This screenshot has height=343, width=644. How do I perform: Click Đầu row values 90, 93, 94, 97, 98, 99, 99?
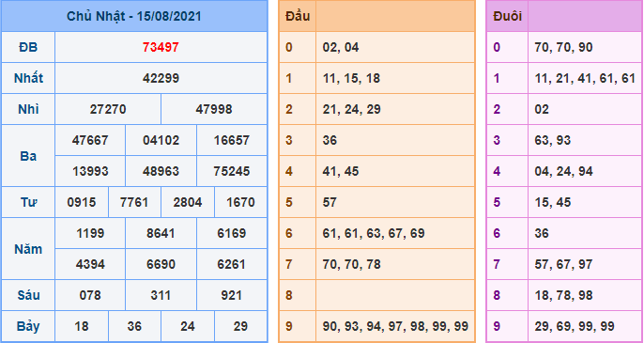[395, 326]
